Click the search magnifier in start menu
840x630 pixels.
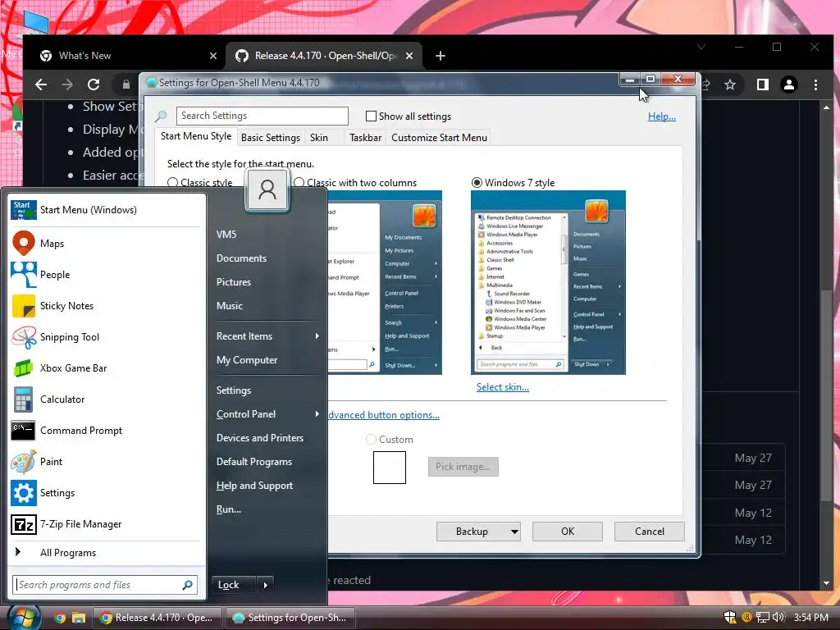pyautogui.click(x=187, y=584)
